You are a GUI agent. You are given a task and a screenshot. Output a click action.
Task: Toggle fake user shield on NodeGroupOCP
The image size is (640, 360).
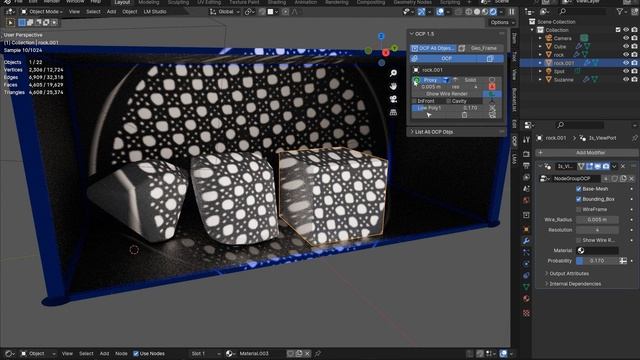pyautogui.click(x=615, y=178)
